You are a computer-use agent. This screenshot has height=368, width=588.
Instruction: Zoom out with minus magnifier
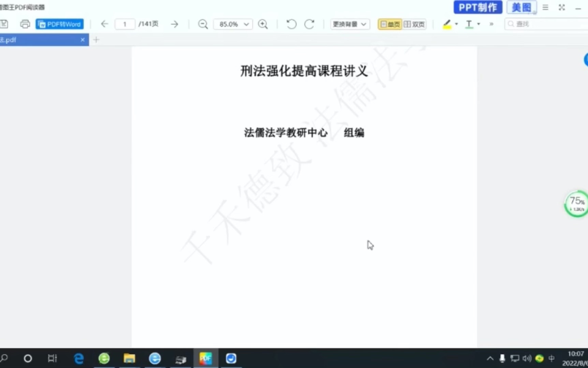pos(203,24)
